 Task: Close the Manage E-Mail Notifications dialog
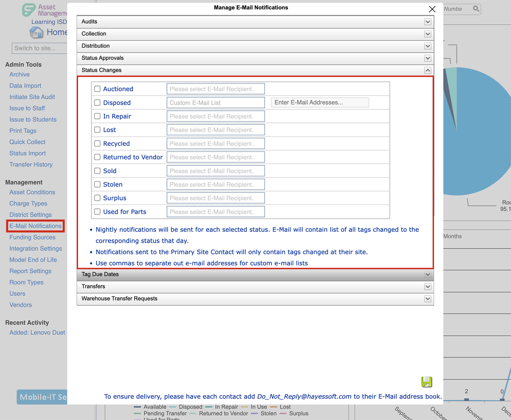(432, 9)
